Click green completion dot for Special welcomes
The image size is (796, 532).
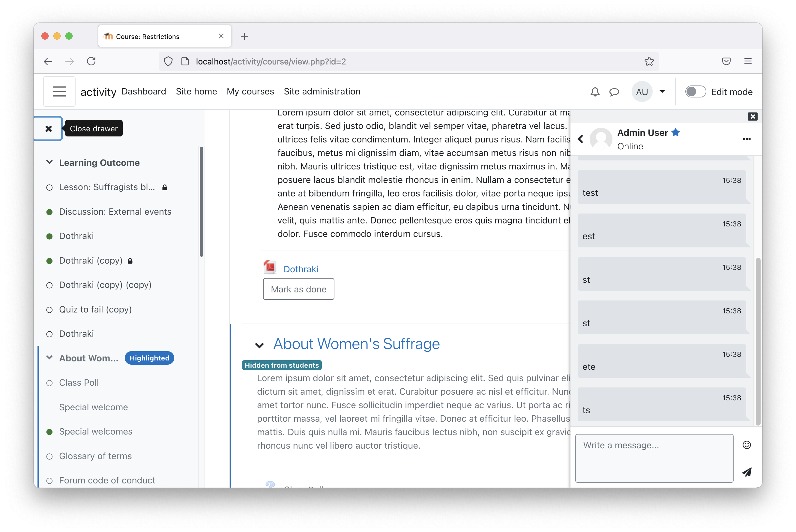(x=49, y=432)
